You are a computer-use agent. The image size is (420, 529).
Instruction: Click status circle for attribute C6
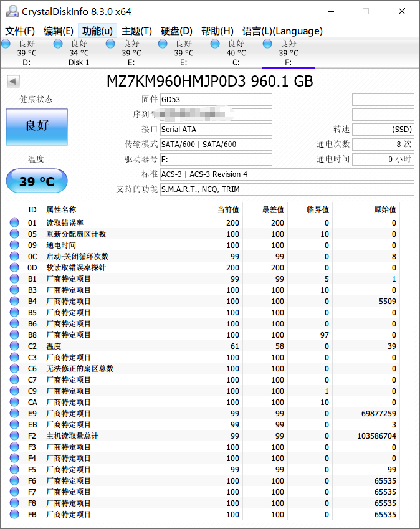pos(14,368)
